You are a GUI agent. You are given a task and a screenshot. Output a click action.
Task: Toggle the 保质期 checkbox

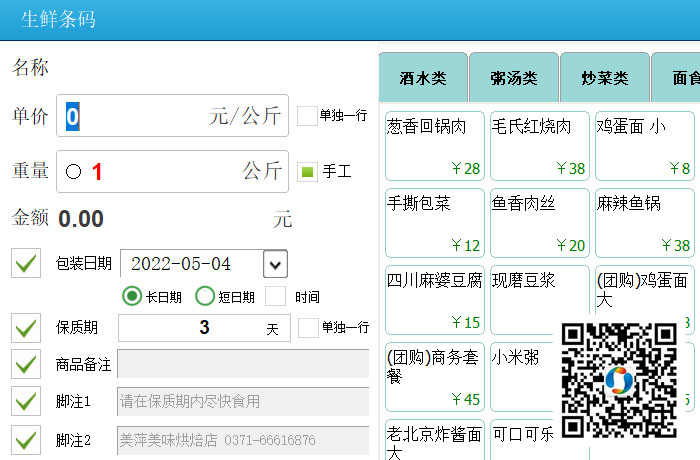point(27,328)
